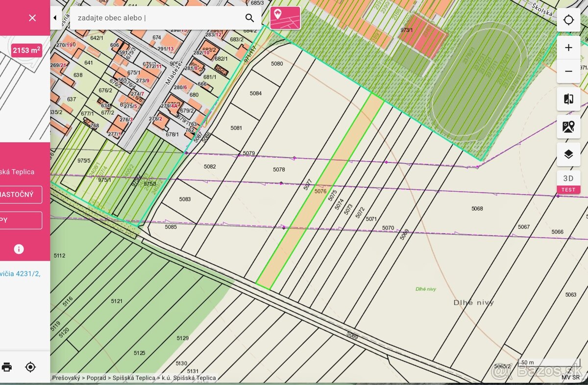The width and height of the screenshot is (588, 385).
Task: Open the map compare split-view icon
Action: [x=568, y=100]
